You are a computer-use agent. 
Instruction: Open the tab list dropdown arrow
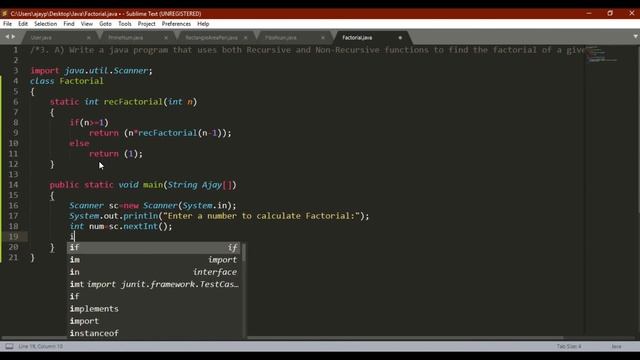(x=635, y=37)
